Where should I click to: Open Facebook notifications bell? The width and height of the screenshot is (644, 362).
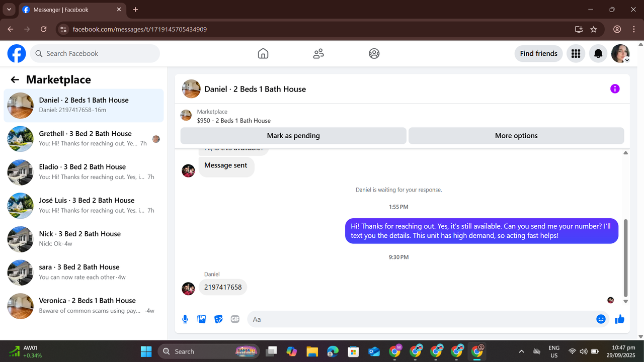point(598,53)
